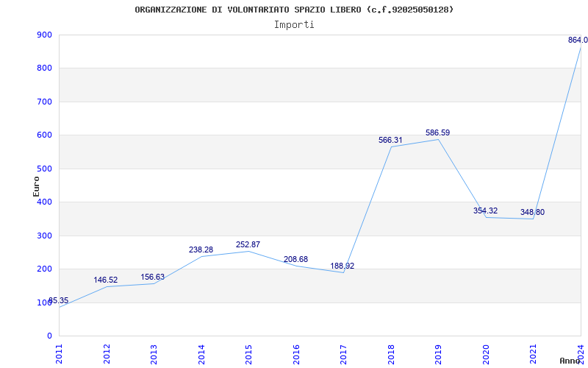The width and height of the screenshot is (588, 368).
Task: Click the 2018 x-axis year label
Action: pos(391,354)
